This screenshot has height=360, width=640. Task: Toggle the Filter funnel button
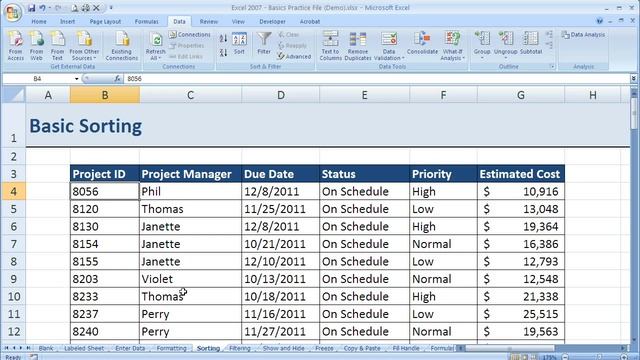tap(264, 43)
